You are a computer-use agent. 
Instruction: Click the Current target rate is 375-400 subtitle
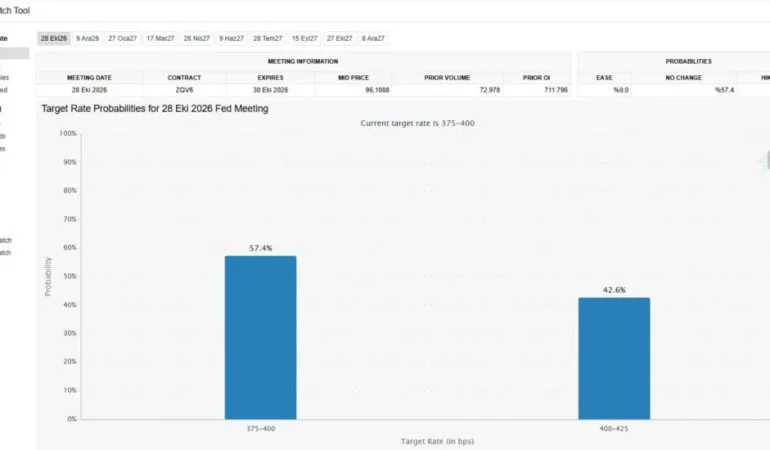click(417, 123)
